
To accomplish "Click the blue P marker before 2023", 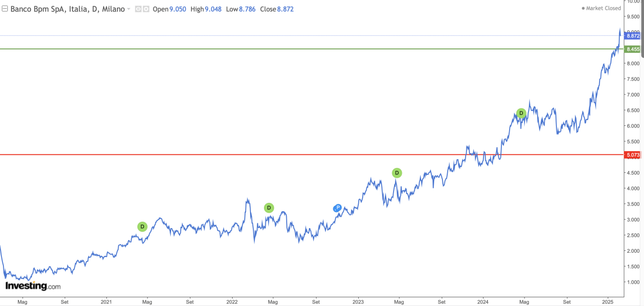I will click(x=337, y=208).
